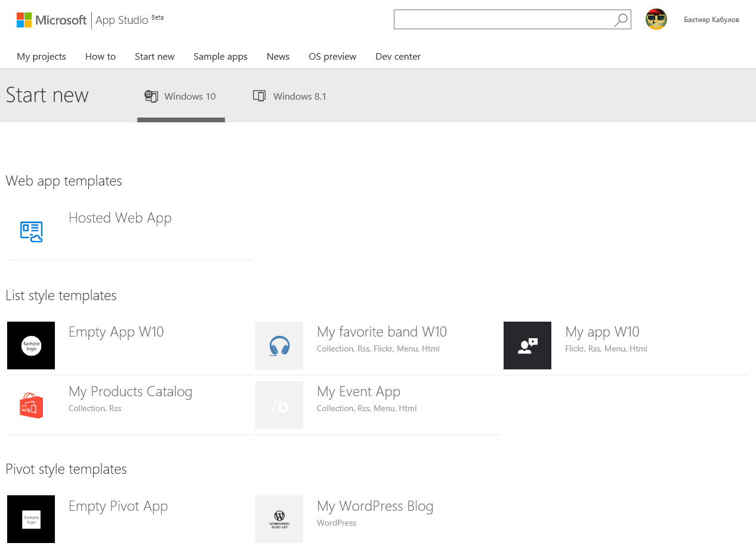
Task: Click the 'Pivot style templates' heading
Action: click(66, 469)
